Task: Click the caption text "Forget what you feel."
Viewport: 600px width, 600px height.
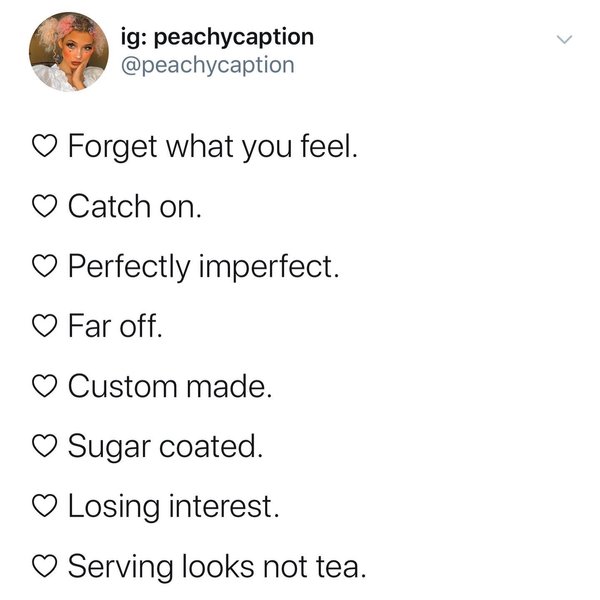Action: tap(212, 149)
